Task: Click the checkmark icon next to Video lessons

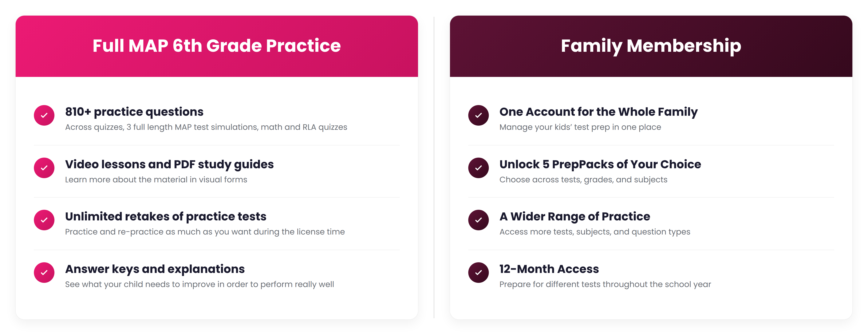Action: tap(44, 168)
